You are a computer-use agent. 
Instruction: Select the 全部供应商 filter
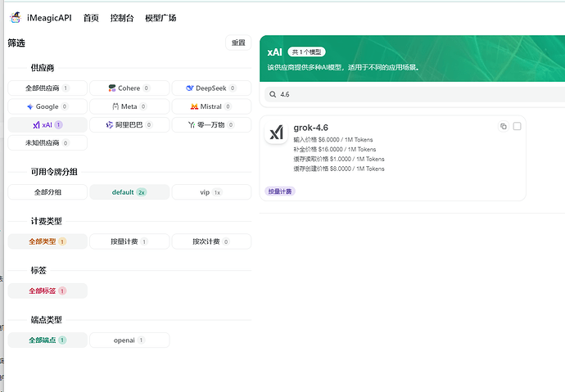click(47, 88)
